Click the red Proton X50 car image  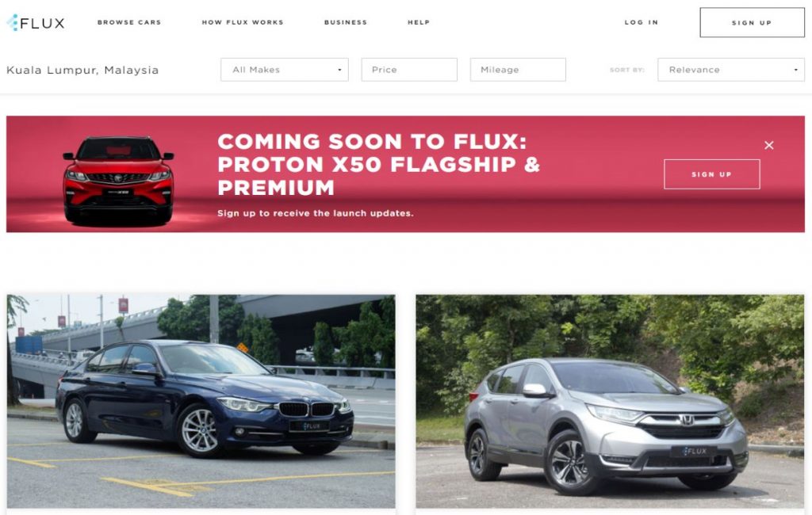pyautogui.click(x=119, y=180)
